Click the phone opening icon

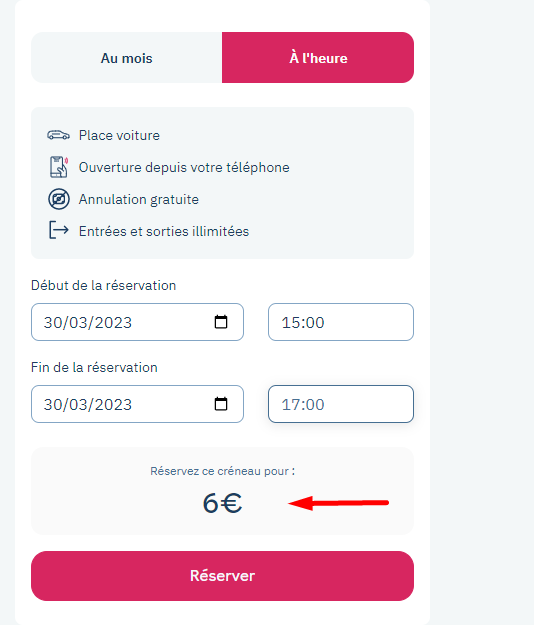[x=59, y=167]
